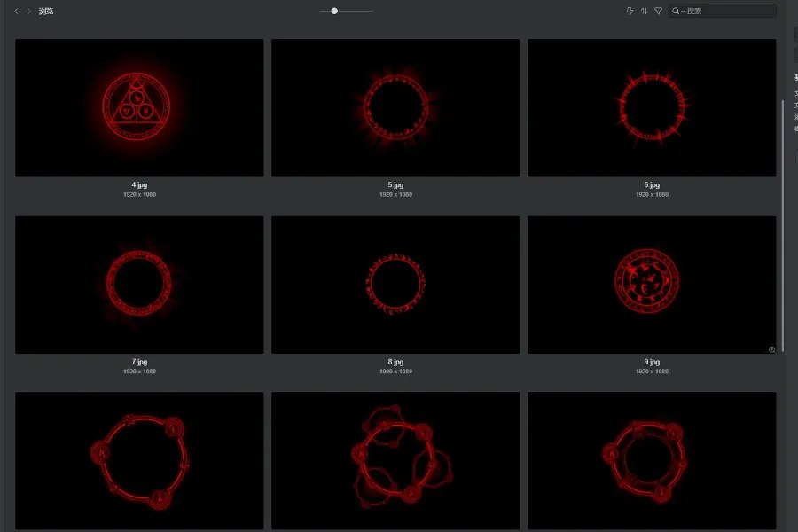Select the 4.jpg triangle sigil thumbnail
The width and height of the screenshot is (798, 532).
tap(139, 107)
